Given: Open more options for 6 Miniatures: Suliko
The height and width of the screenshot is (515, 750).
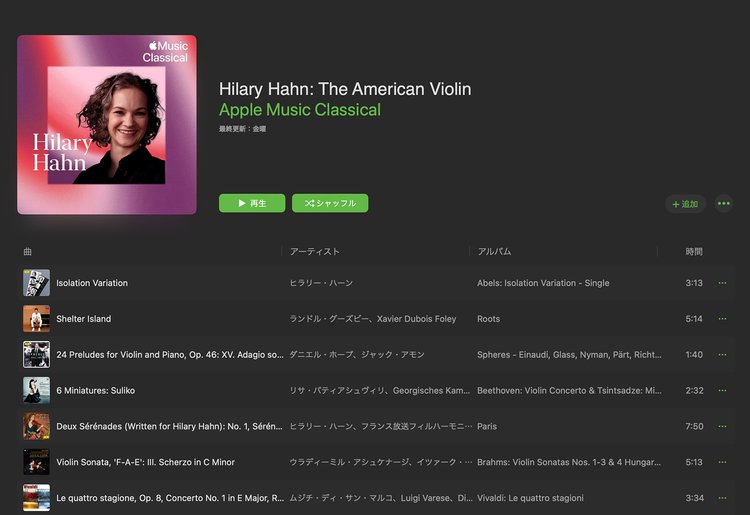Looking at the screenshot, I should pos(722,390).
